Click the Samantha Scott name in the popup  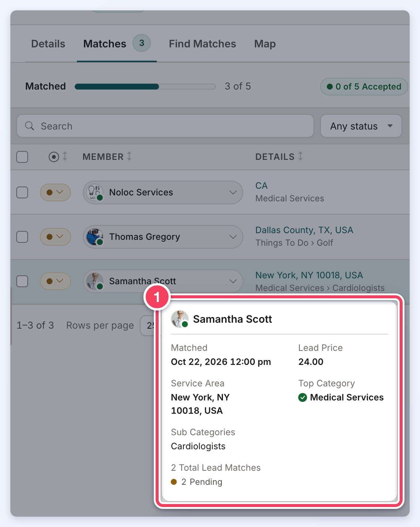[233, 319]
